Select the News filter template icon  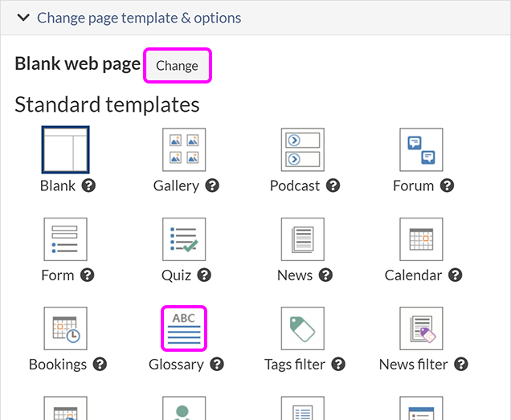pyautogui.click(x=421, y=328)
